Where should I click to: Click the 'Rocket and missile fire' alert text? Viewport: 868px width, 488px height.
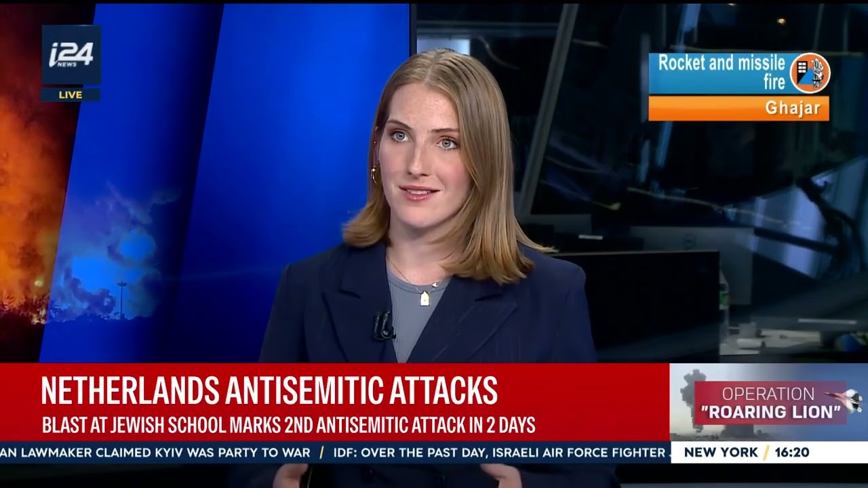coord(722,73)
